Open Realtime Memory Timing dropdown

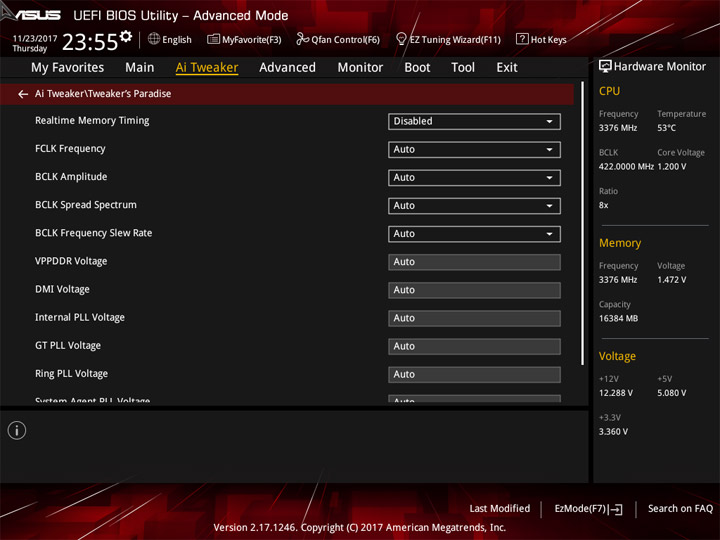tap(474, 121)
